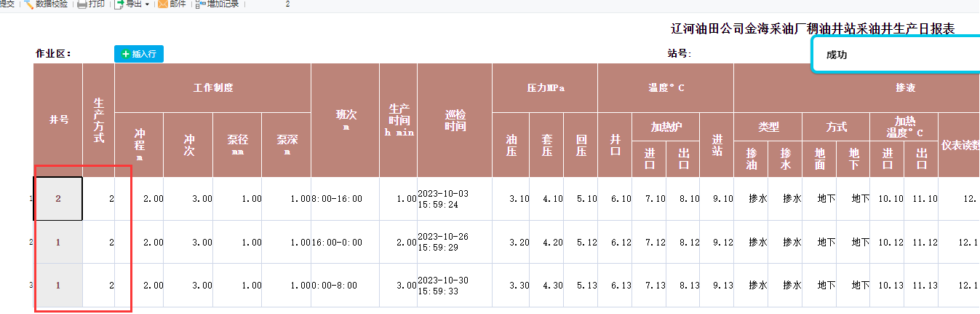Click the 提交 toolbar item
The image size is (980, 314).
7,4
